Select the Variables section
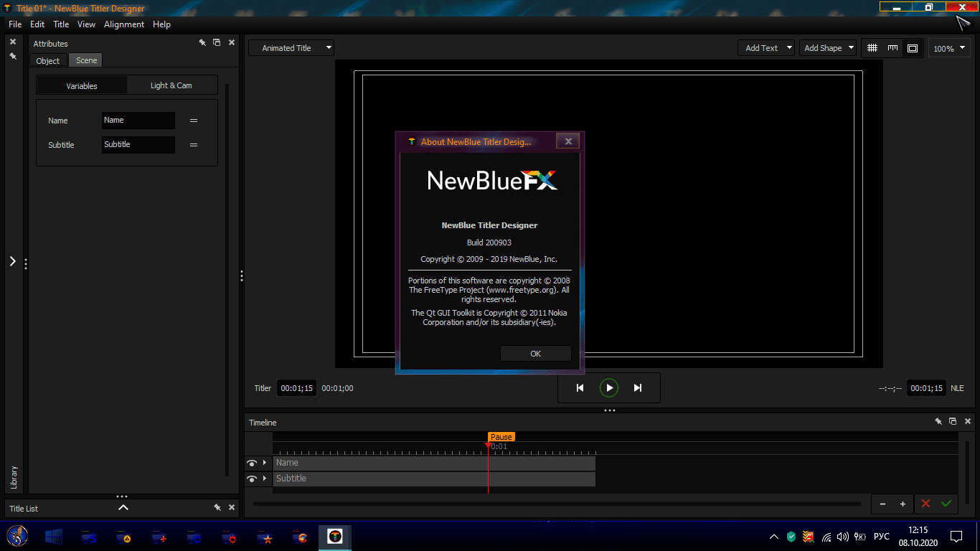Image resolution: width=980 pixels, height=551 pixels. pos(82,85)
